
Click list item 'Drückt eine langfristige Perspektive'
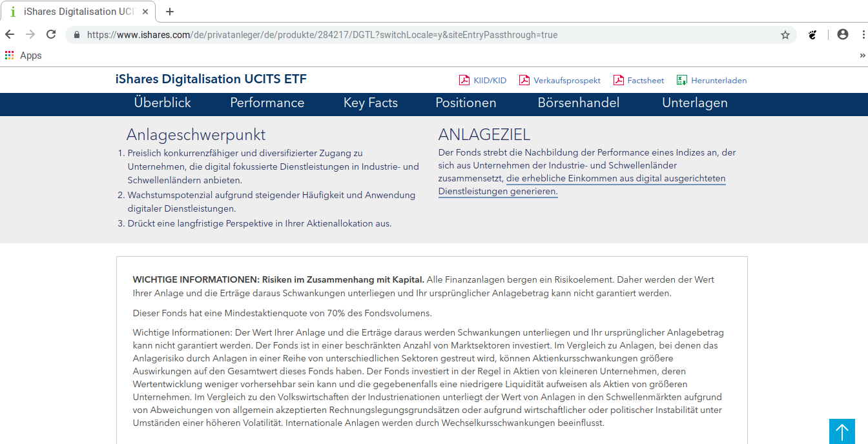(260, 224)
